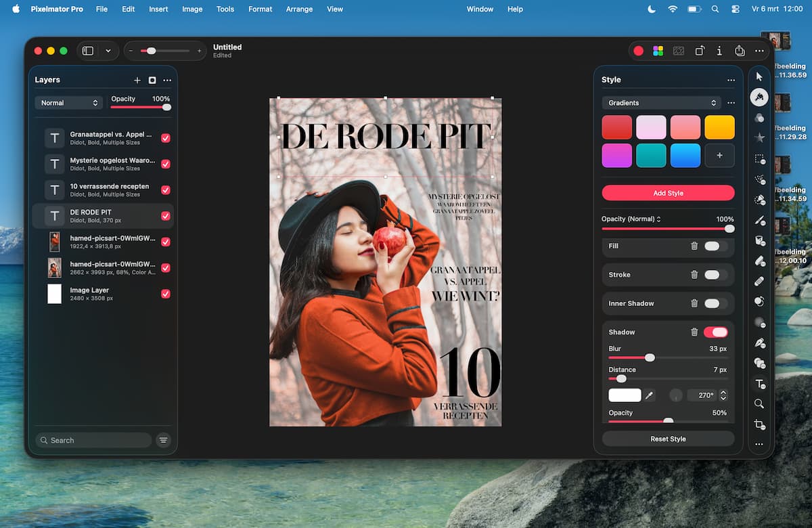Click the shadow angle stepper arrows
812x528 pixels.
(x=723, y=395)
